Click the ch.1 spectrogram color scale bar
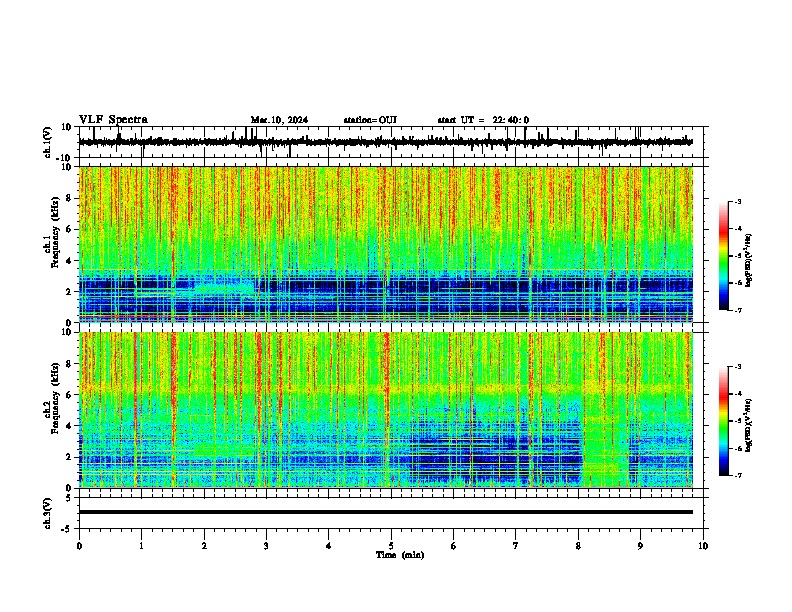 coord(724,256)
